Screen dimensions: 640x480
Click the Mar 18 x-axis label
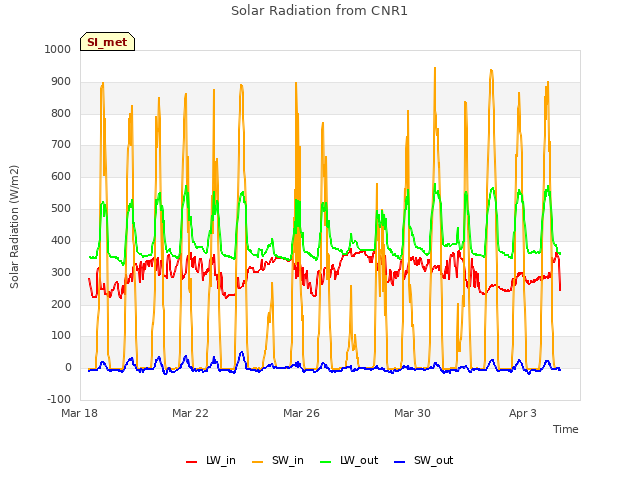pyautogui.click(x=80, y=413)
